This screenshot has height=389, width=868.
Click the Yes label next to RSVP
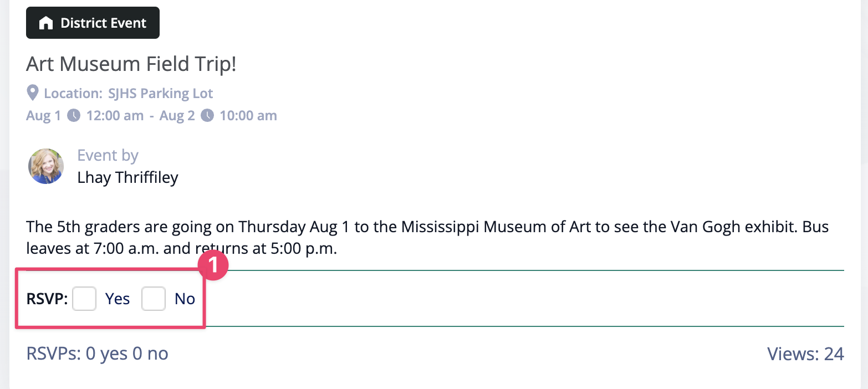[x=118, y=299]
